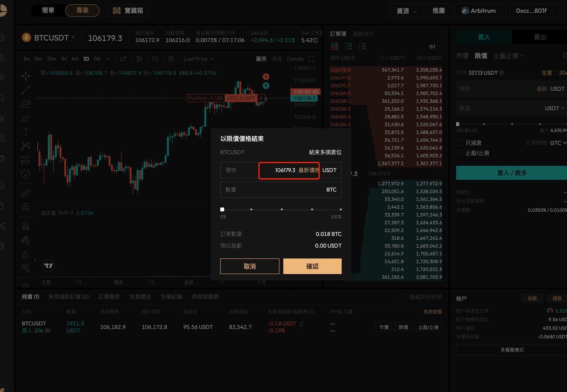This screenshot has height=392, width=567.
Task: Open the Arbitrum network selector
Action: (x=481, y=11)
